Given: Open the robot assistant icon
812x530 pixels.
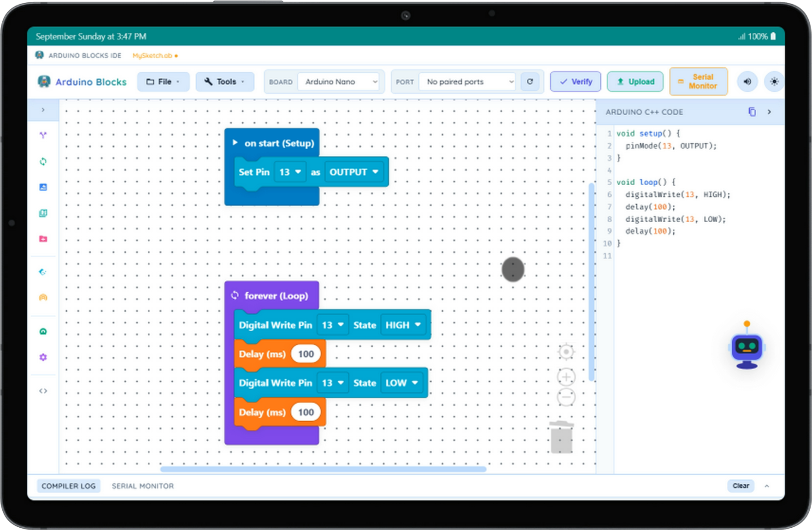Looking at the screenshot, I should [747, 346].
